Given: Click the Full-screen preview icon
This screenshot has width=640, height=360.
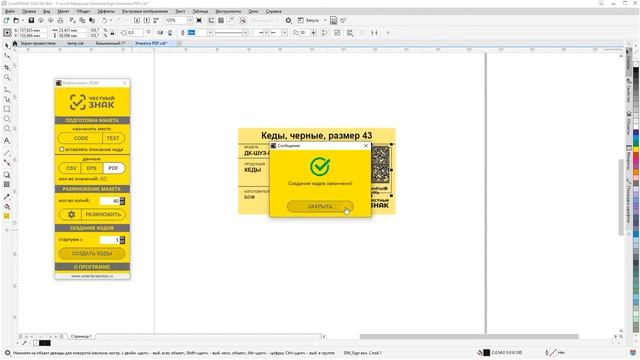Looking at the screenshot, I should point(199,20).
